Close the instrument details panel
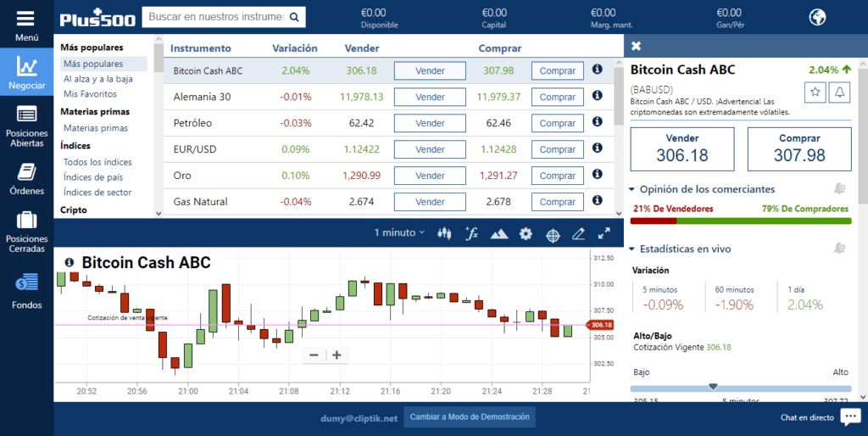 click(636, 46)
